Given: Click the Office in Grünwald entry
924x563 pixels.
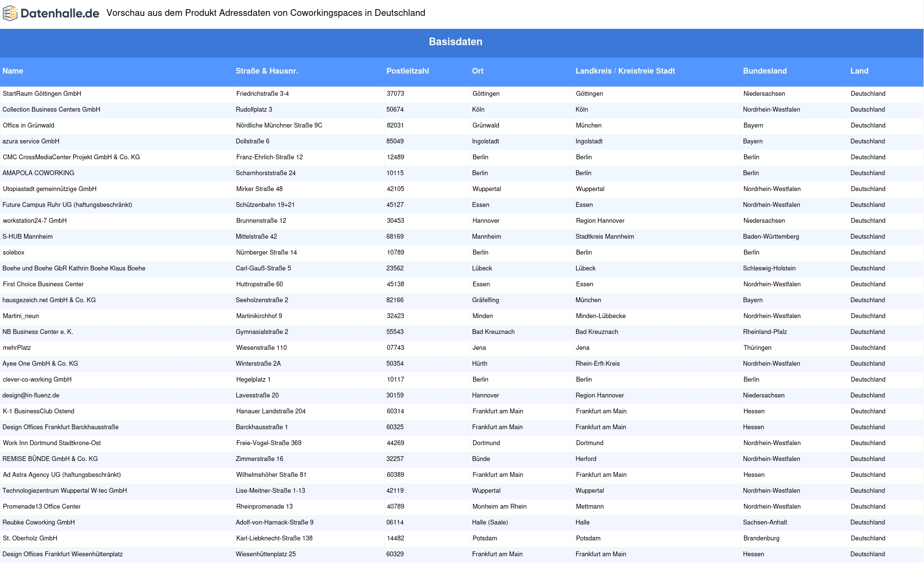Looking at the screenshot, I should click(28, 126).
